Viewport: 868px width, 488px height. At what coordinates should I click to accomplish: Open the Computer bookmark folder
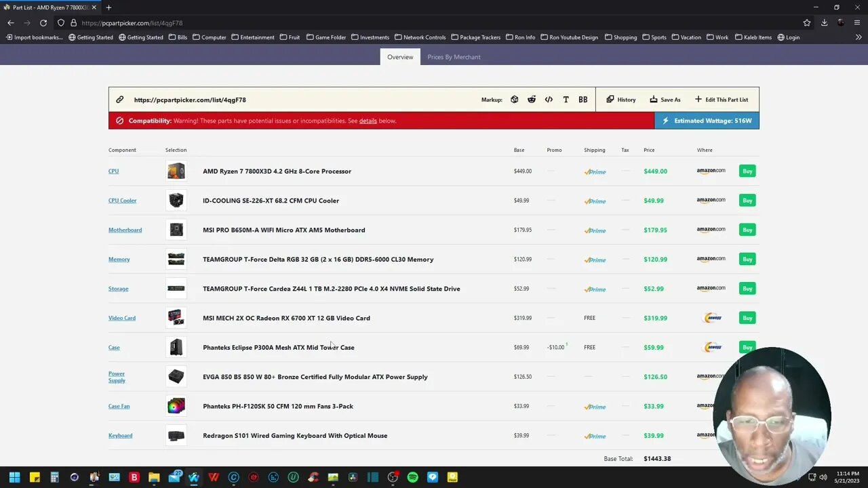[209, 37]
